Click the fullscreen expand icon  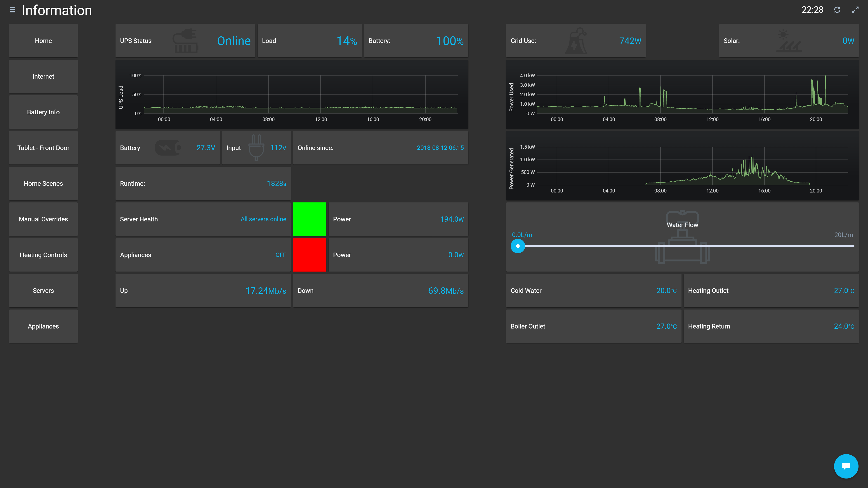[855, 10]
